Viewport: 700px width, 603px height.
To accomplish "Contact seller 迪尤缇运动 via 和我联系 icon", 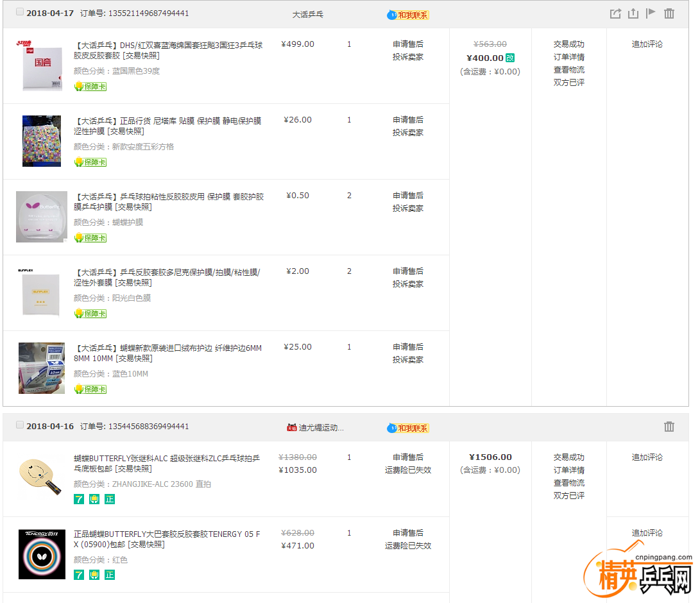I will tap(408, 429).
